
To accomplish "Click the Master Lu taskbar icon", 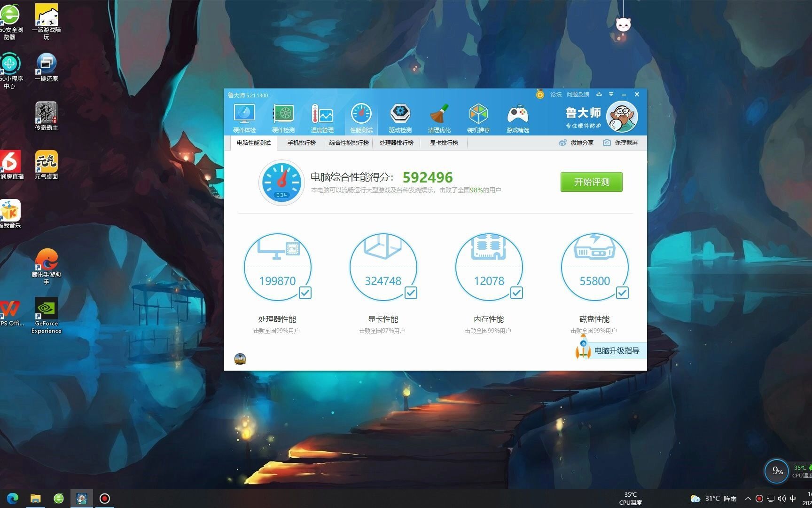I will [x=82, y=498].
